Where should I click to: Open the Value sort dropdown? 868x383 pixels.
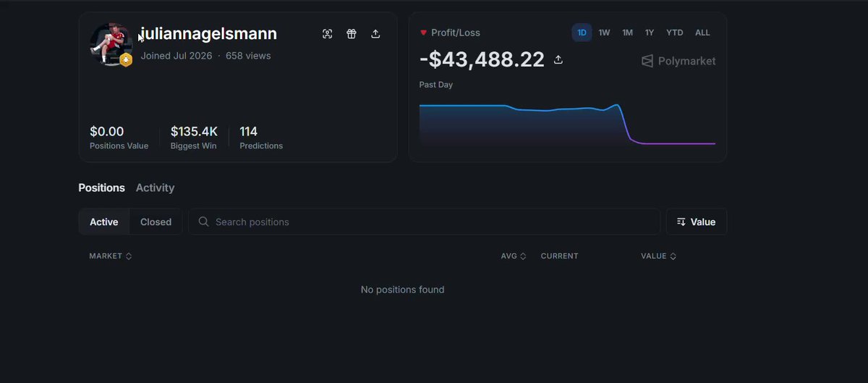[697, 222]
